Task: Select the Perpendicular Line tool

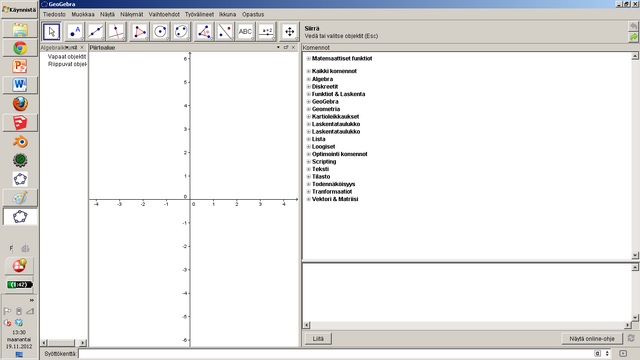Action: [116, 32]
